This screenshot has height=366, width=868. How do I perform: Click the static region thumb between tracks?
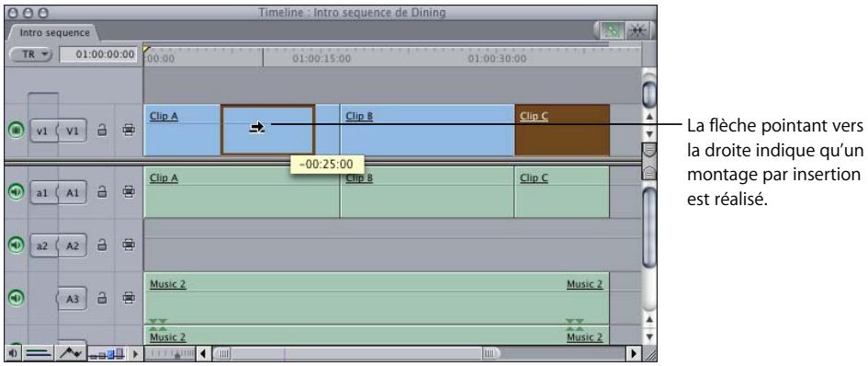[648, 161]
